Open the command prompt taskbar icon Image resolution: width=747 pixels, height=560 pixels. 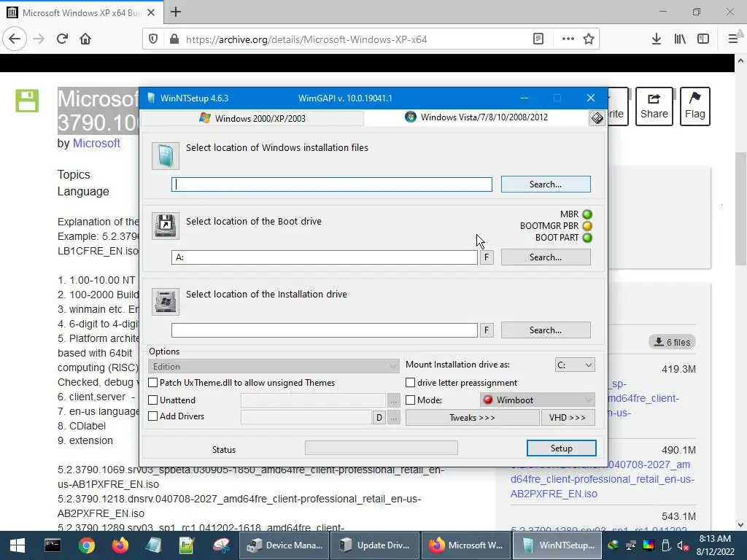pos(53,545)
